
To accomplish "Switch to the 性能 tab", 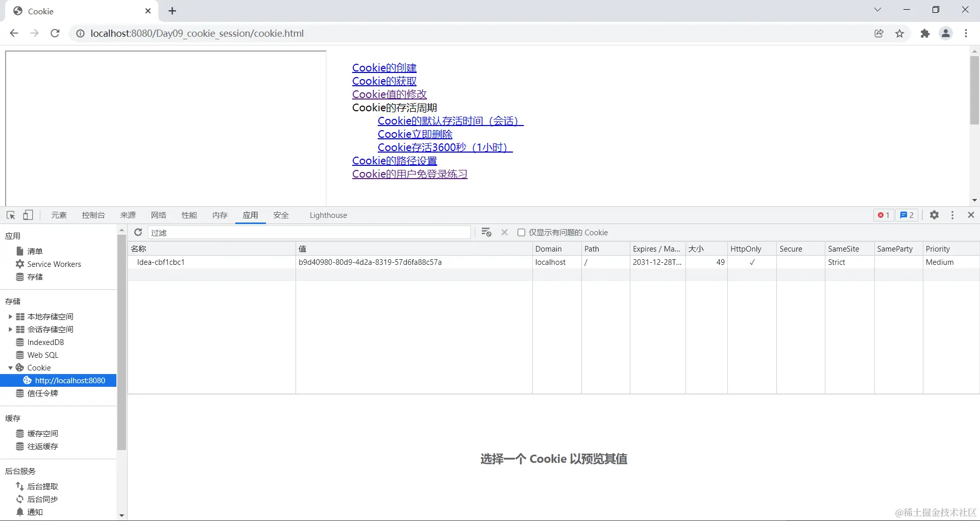I will [x=189, y=215].
